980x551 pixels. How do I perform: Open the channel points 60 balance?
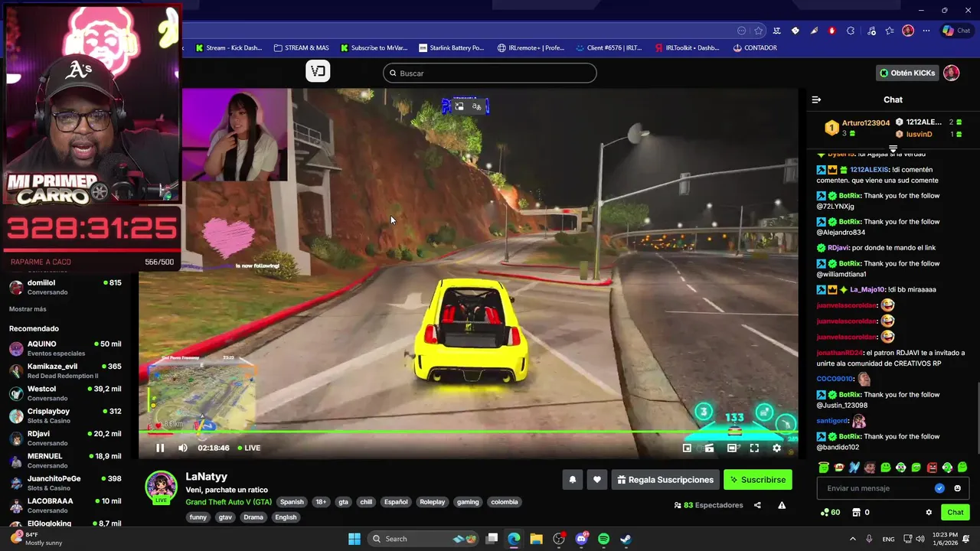[x=830, y=512]
